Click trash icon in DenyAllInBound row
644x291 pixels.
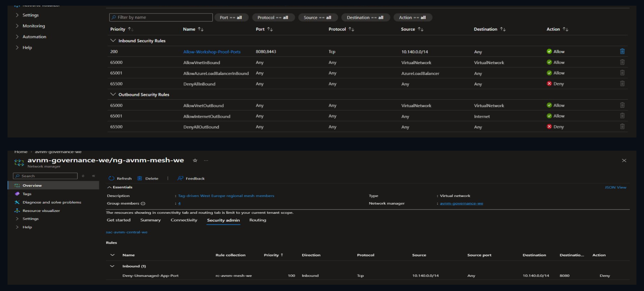click(622, 84)
